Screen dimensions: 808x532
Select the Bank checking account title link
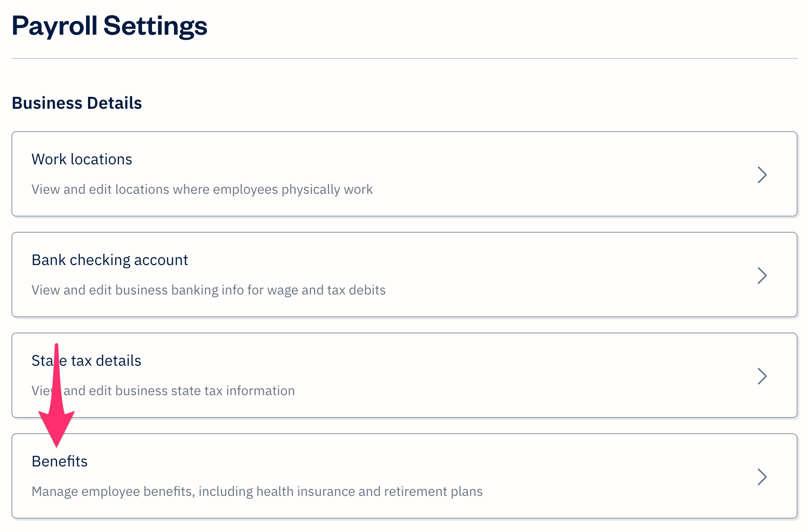click(109, 260)
